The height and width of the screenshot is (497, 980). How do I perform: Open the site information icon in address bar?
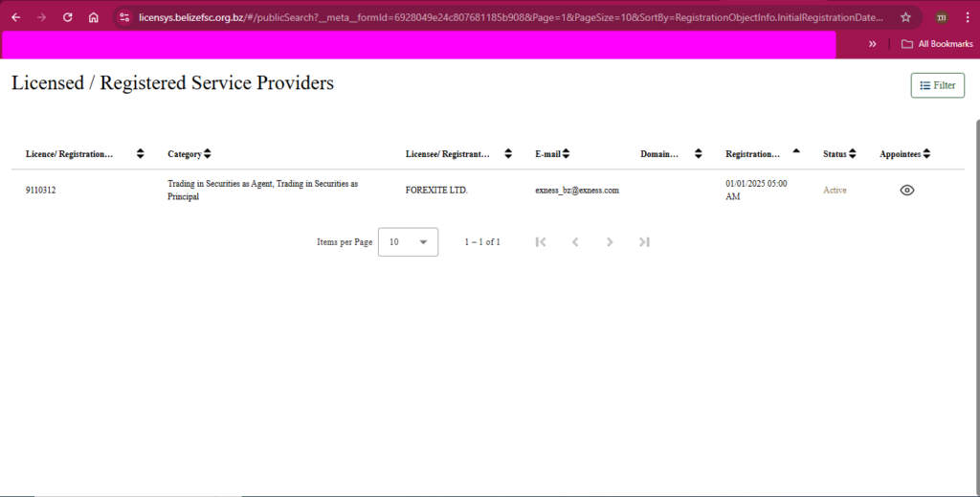click(x=124, y=17)
